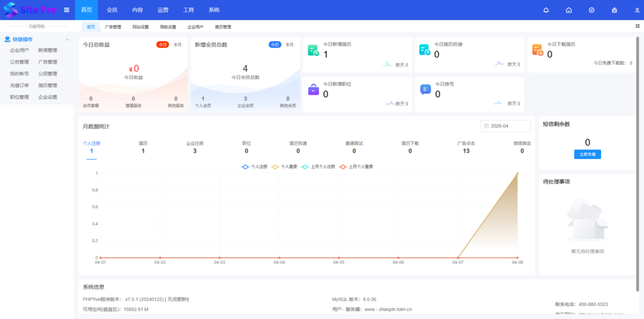Open 企业设置 in sidebar shortcuts

(48, 97)
